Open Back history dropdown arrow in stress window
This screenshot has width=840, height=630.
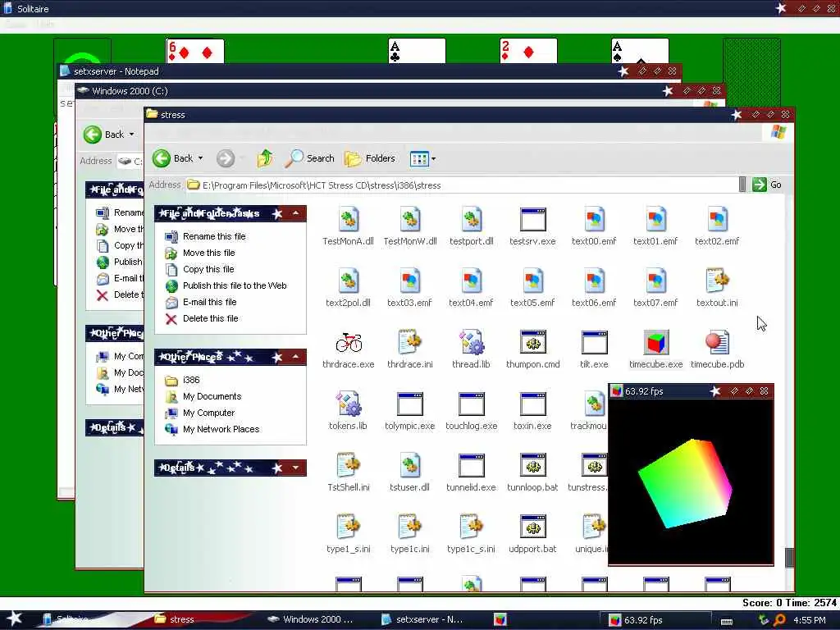(x=201, y=158)
